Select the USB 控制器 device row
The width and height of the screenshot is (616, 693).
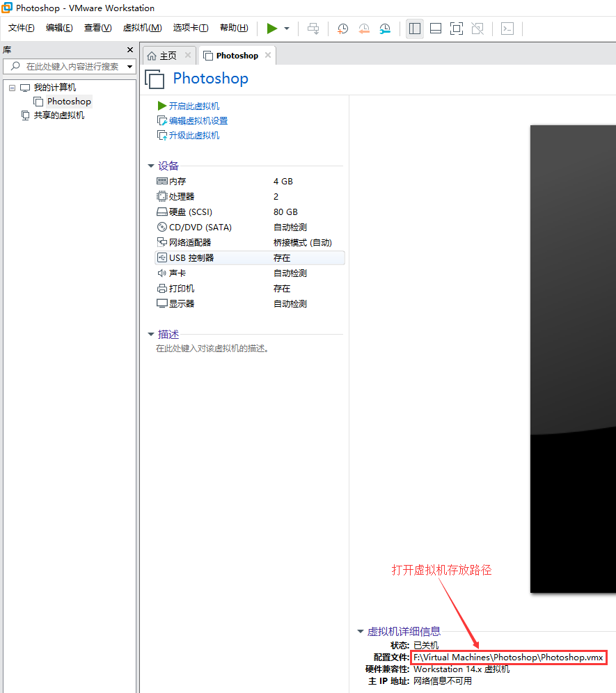point(249,257)
